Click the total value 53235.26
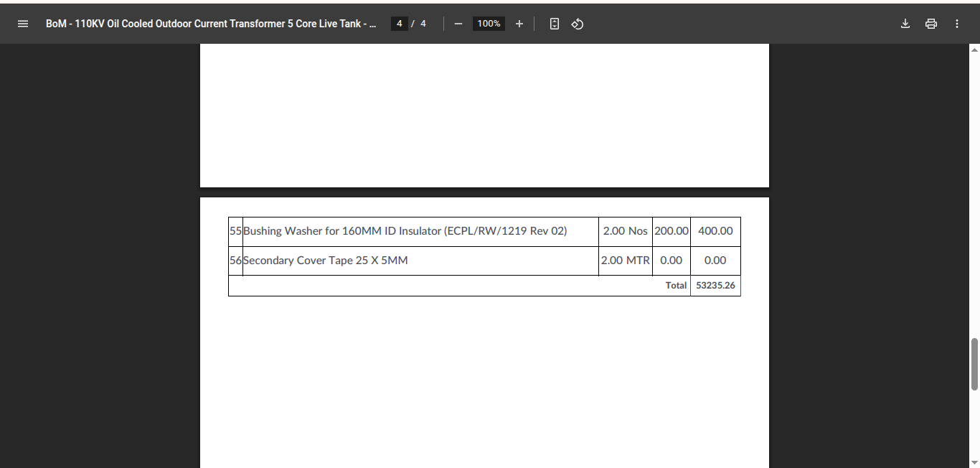The width and height of the screenshot is (980, 468). coord(715,285)
